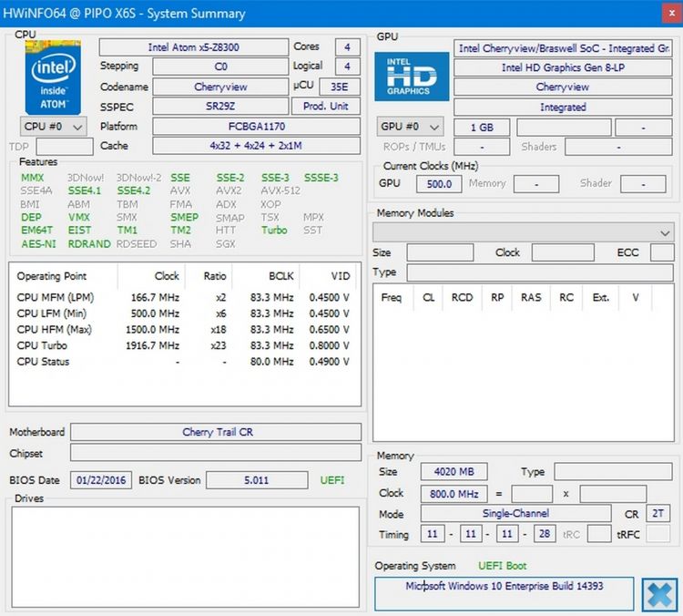Click the BIOS Version 5.011 field
This screenshot has width=683, height=616.
tap(256, 480)
